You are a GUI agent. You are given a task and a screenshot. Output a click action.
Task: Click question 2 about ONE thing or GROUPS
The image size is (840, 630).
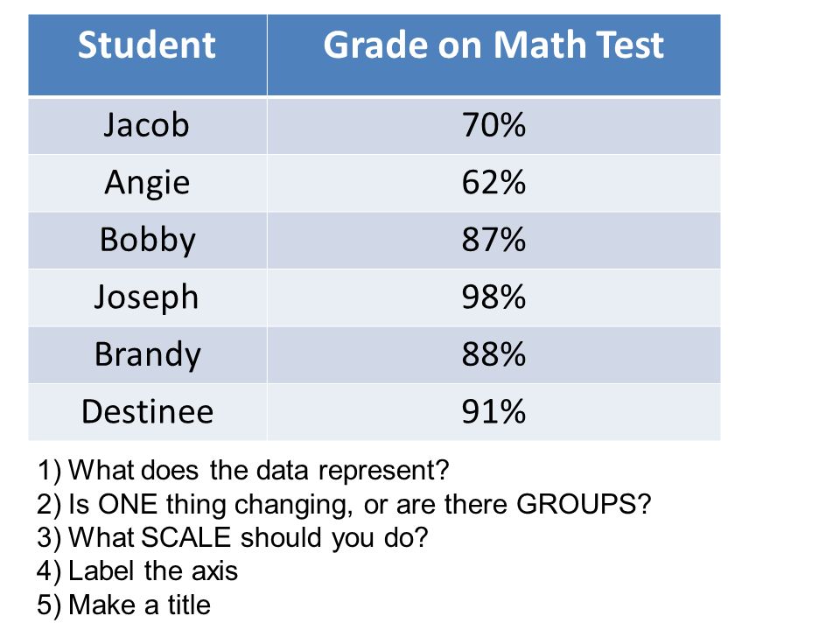pyautogui.click(x=344, y=504)
